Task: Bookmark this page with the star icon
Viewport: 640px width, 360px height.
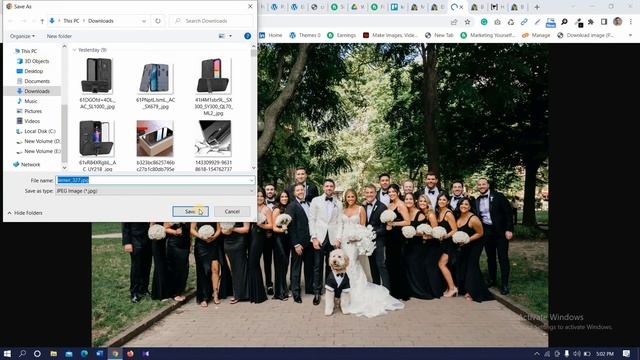Action: click(x=467, y=22)
